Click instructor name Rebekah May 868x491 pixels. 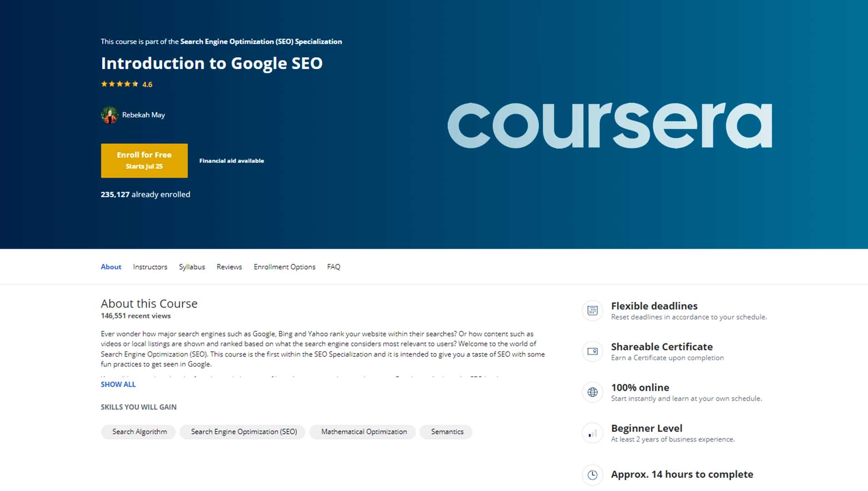click(x=143, y=115)
